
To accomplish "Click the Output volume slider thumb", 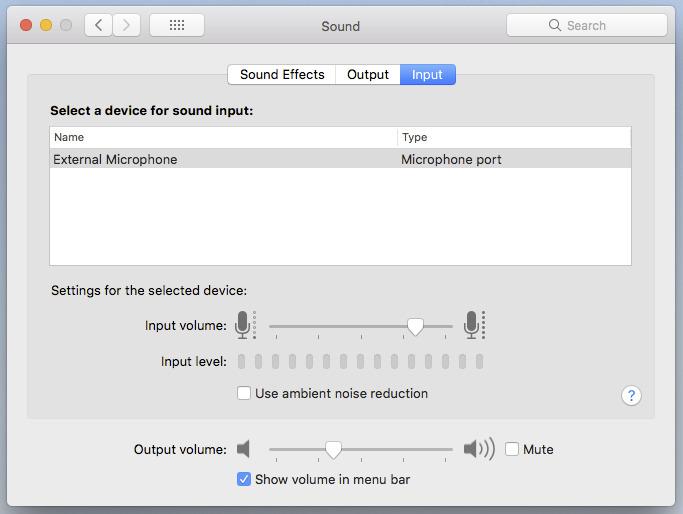I will (x=333, y=450).
